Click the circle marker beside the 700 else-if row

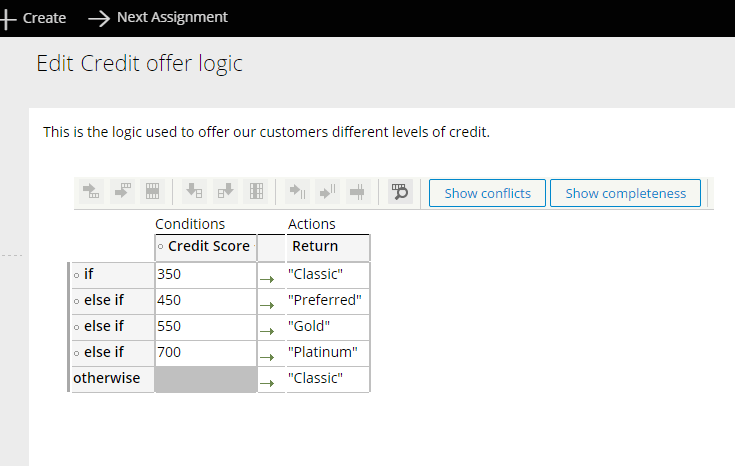click(76, 353)
